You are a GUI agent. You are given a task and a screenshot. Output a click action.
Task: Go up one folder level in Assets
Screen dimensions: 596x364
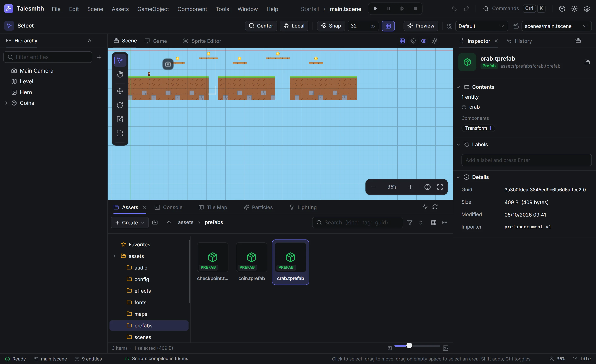click(169, 222)
